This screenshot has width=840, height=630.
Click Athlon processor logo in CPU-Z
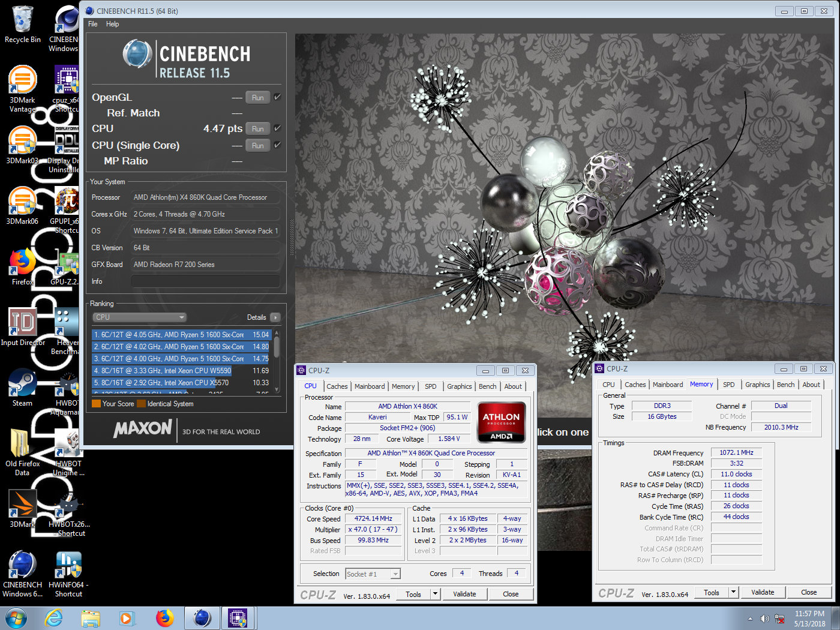click(502, 422)
